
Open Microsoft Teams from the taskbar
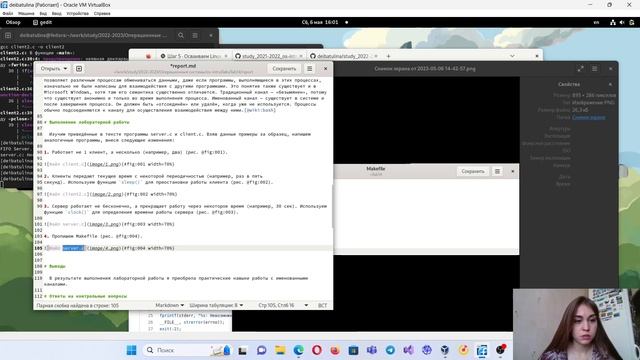(x=372, y=350)
